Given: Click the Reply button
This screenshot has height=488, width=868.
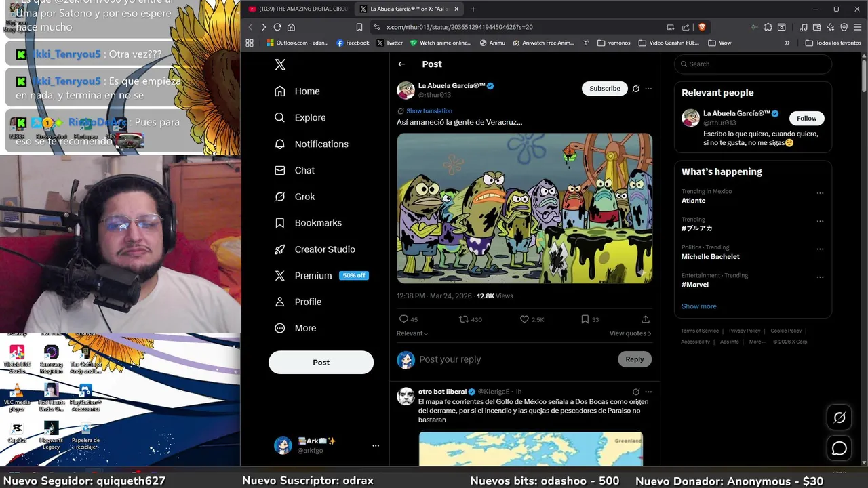Looking at the screenshot, I should (635, 359).
